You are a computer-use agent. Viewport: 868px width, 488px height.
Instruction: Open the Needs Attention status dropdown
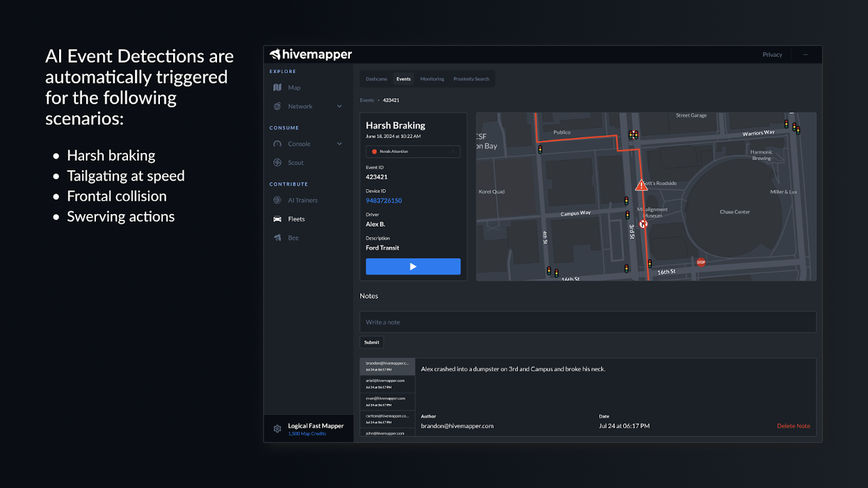[x=413, y=151]
